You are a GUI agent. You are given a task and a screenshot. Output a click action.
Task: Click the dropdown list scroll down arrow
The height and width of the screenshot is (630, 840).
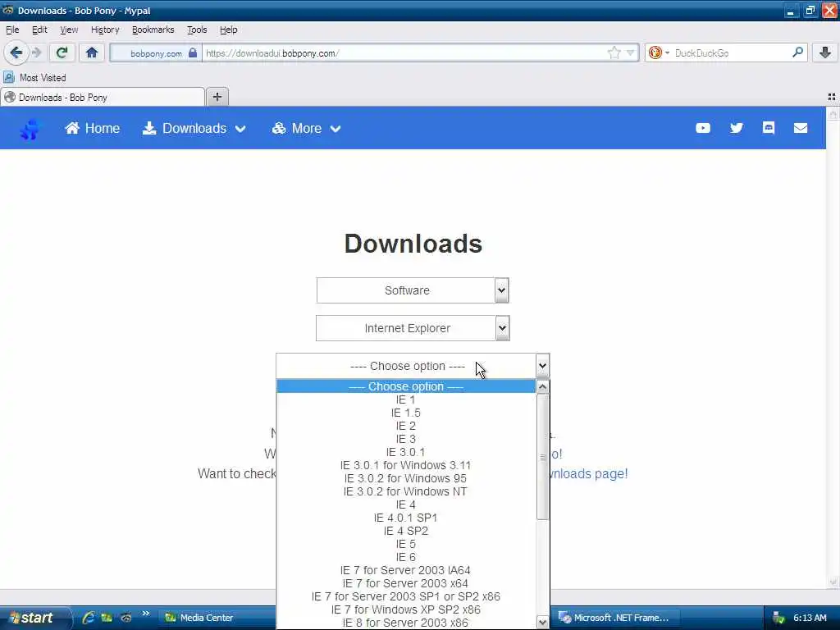pyautogui.click(x=543, y=622)
